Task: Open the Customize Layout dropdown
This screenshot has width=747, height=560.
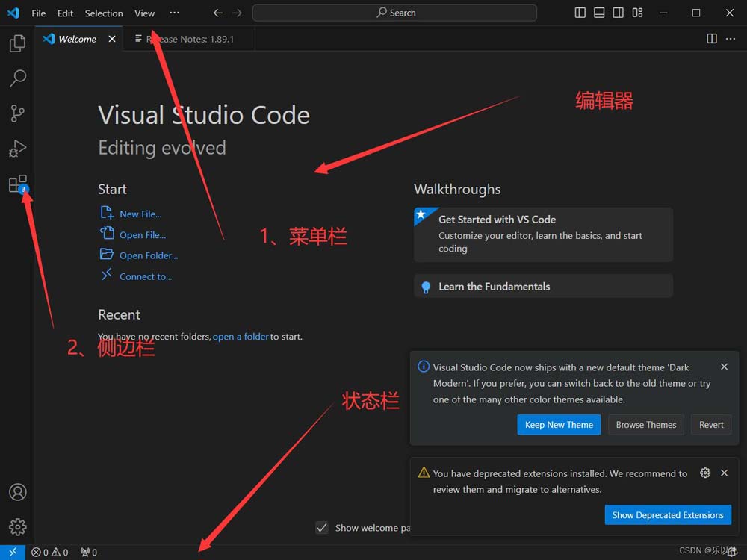Action: (637, 13)
